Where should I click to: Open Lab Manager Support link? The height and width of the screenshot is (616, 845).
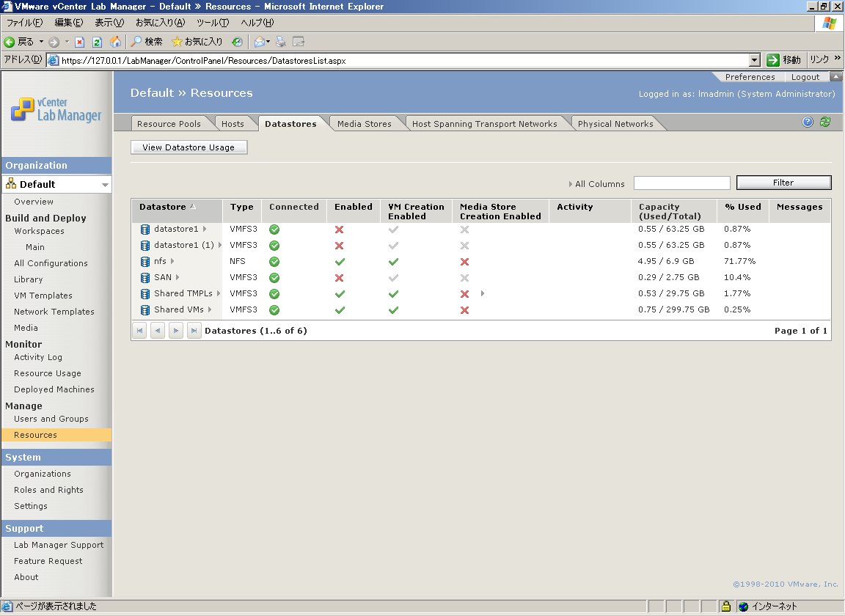coord(59,544)
